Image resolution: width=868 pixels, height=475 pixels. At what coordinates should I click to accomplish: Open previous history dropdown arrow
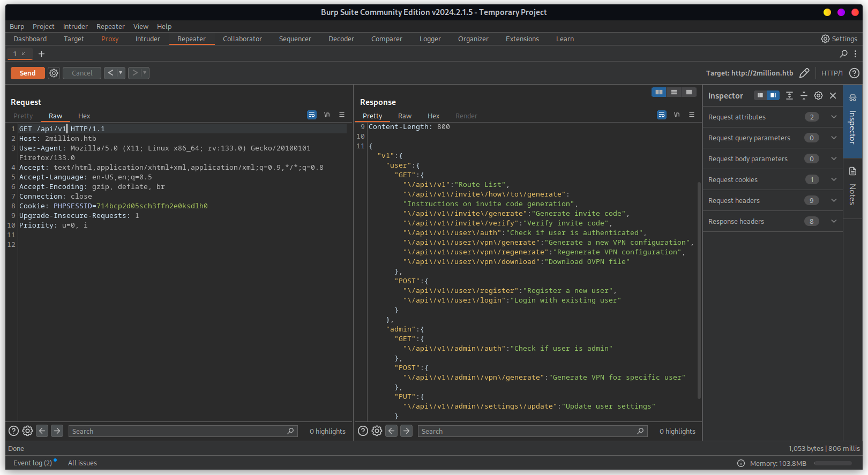[121, 73]
